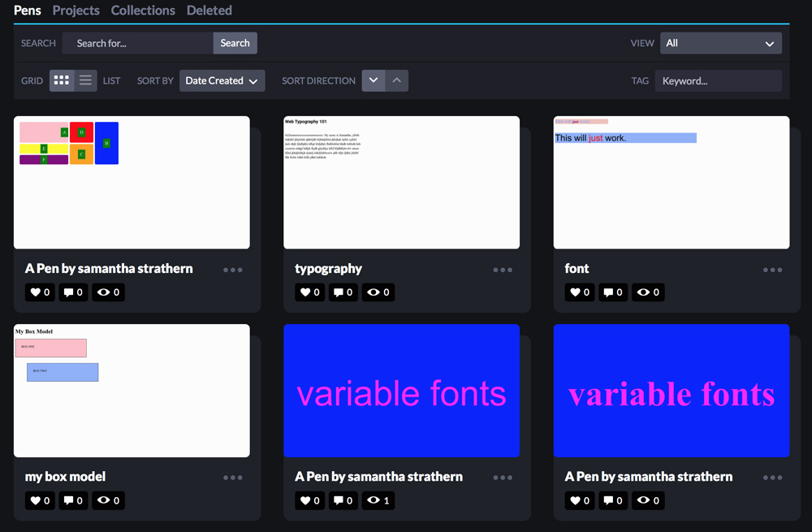The width and height of the screenshot is (812, 532).
Task: Switch to the Projects tab
Action: click(x=76, y=11)
